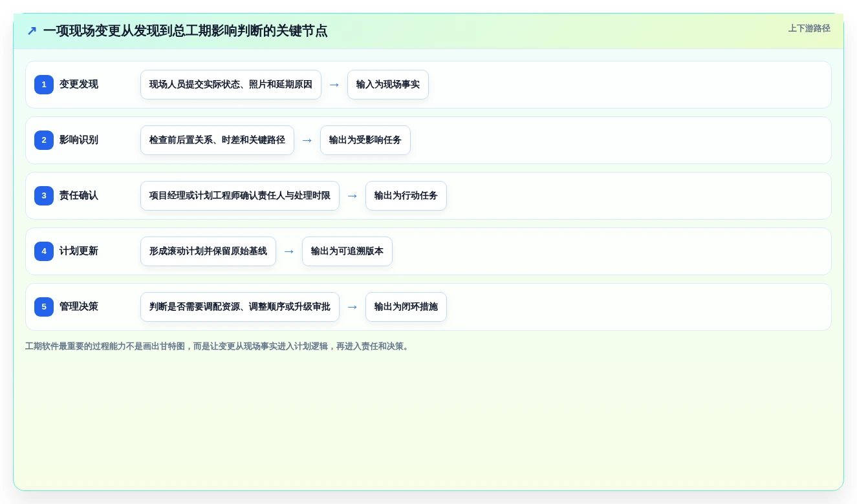Click the arrow icon beside the title

pos(32,31)
